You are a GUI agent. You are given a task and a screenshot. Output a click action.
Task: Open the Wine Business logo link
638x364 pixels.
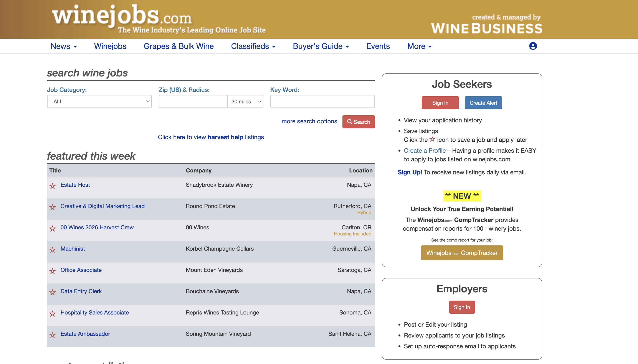pyautogui.click(x=487, y=24)
